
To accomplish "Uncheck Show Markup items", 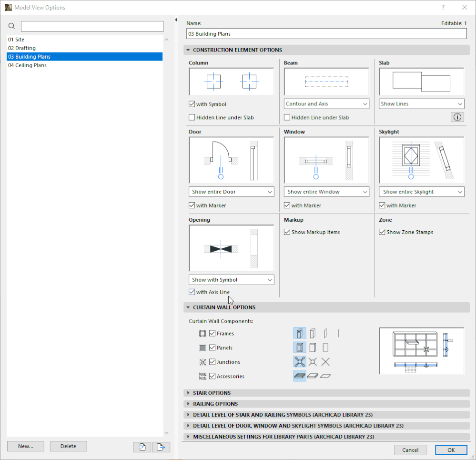I will click(287, 232).
